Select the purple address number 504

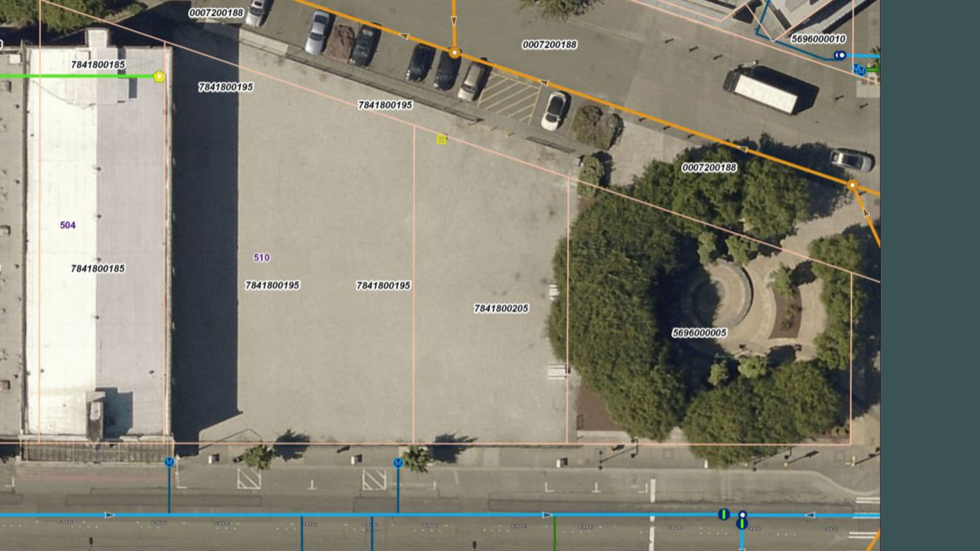pos(68,225)
